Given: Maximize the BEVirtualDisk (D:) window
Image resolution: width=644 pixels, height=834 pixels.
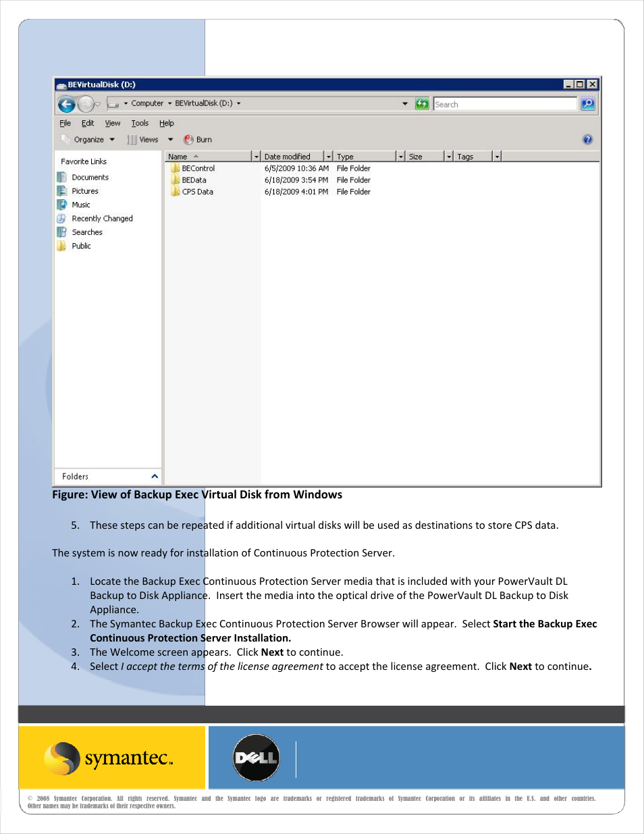Looking at the screenshot, I should click(580, 84).
